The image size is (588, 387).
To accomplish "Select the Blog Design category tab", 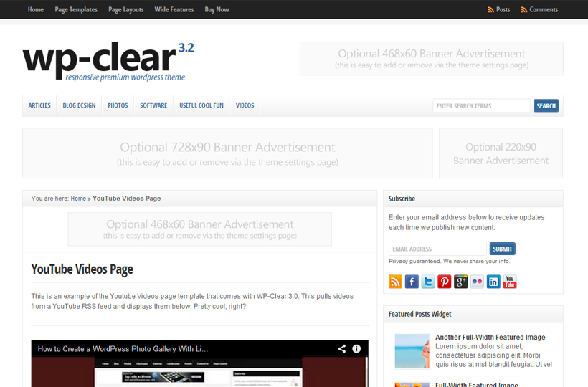I will point(79,105).
